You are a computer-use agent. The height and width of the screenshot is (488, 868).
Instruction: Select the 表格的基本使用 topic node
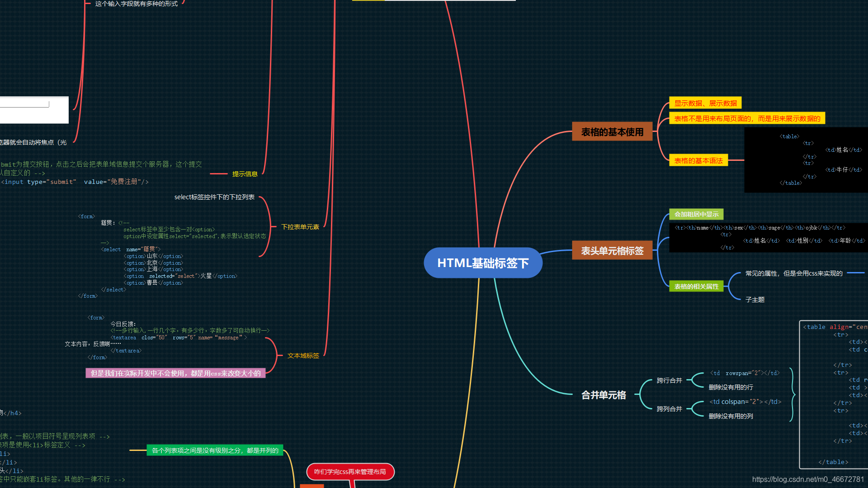(612, 131)
